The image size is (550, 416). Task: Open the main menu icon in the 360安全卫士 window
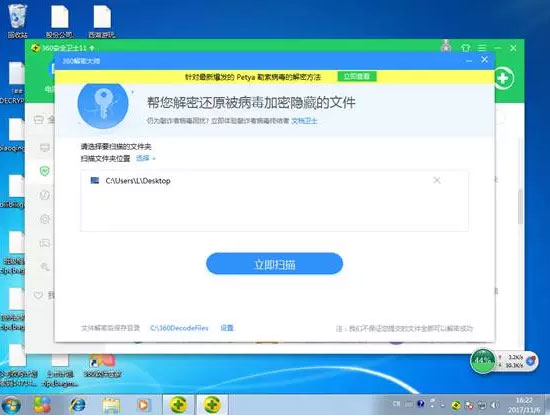point(482,48)
